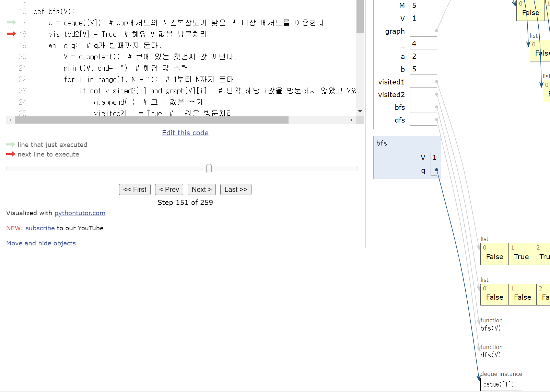Click the 'bfs' frame header label

[x=382, y=143]
